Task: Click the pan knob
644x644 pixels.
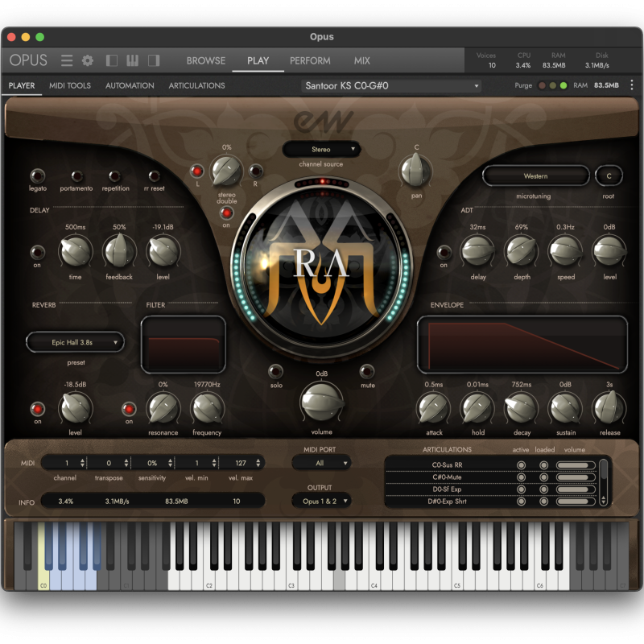Action: [416, 170]
